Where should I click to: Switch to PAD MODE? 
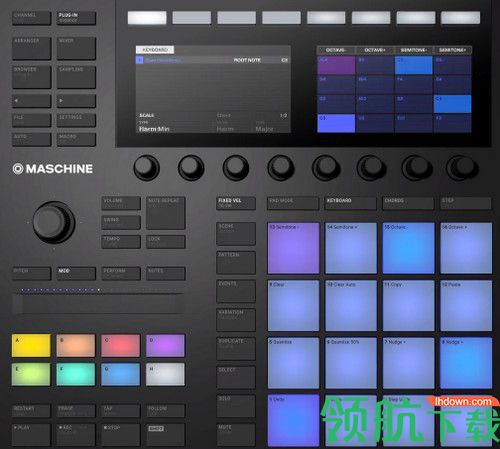click(293, 203)
